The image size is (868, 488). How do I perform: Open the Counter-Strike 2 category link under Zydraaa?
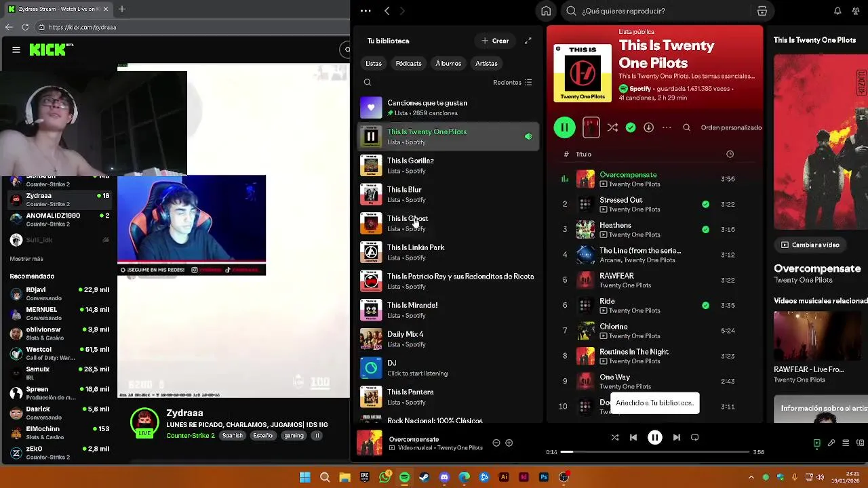191,436
